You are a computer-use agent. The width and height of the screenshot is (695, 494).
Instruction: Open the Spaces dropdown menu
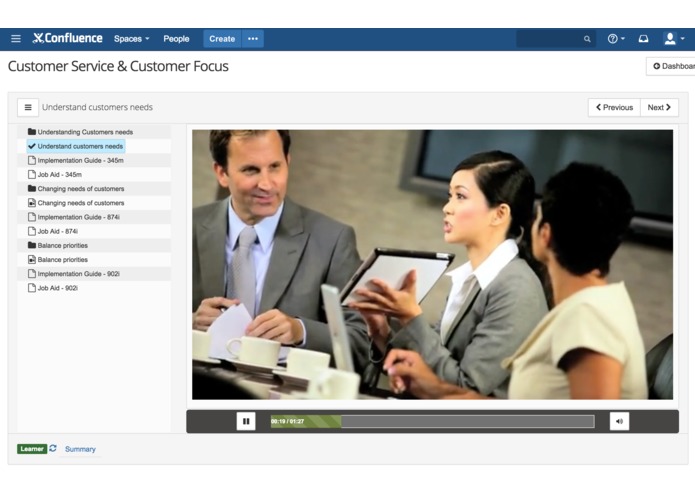(x=132, y=39)
